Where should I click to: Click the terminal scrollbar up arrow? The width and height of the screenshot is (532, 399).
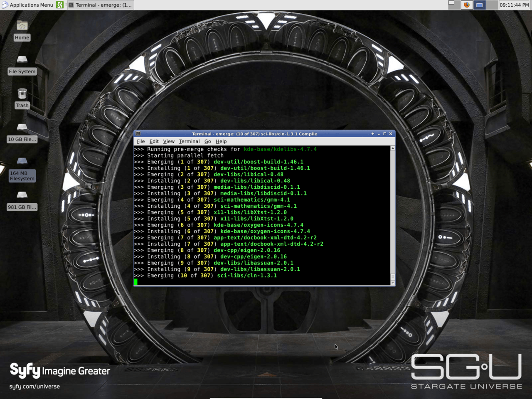pyautogui.click(x=392, y=148)
